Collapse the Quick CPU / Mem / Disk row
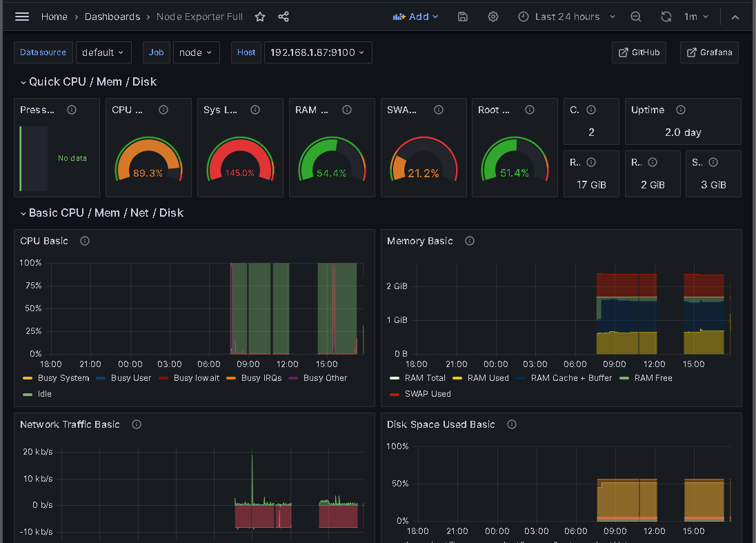756x543 pixels. (88, 82)
